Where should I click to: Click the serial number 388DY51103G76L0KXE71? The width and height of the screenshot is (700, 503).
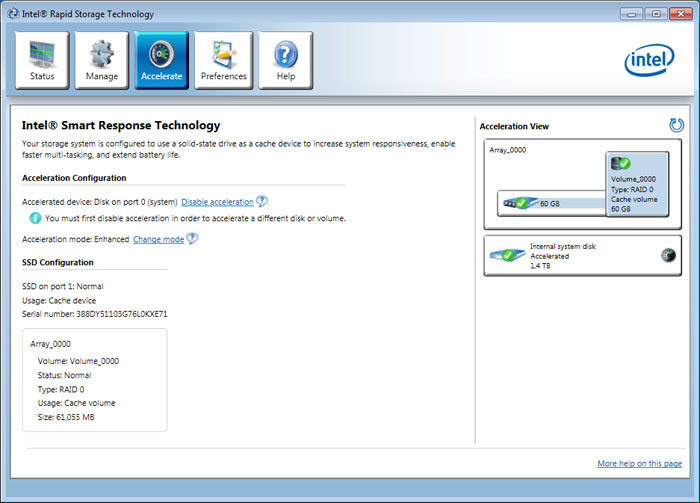(122, 314)
